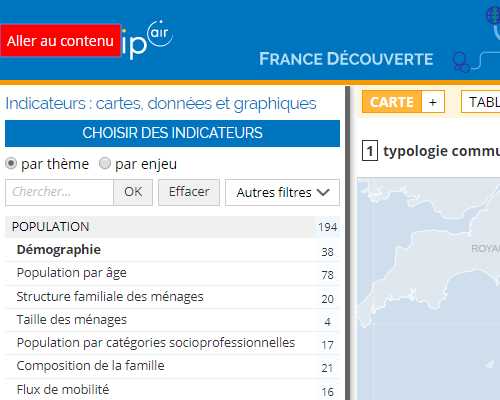The image size is (500, 400).
Task: Click the globe icon in the header corner
Action: (x=493, y=16)
